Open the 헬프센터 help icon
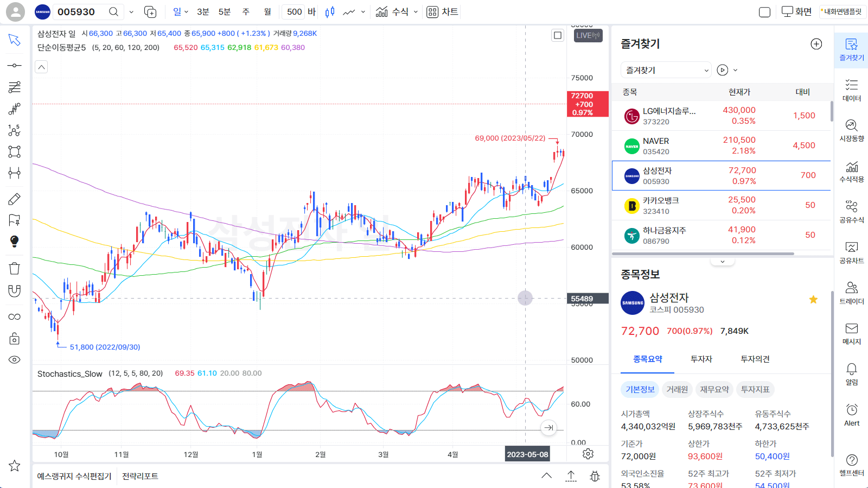The height and width of the screenshot is (488, 868). pos(851,465)
